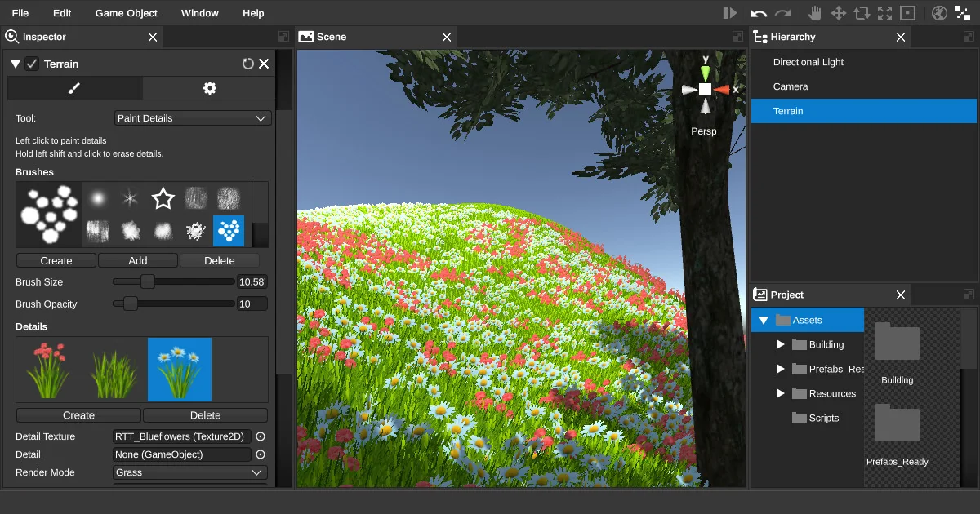Expand the Resources folder in Project panel
The image size is (980, 514).
[x=780, y=393]
